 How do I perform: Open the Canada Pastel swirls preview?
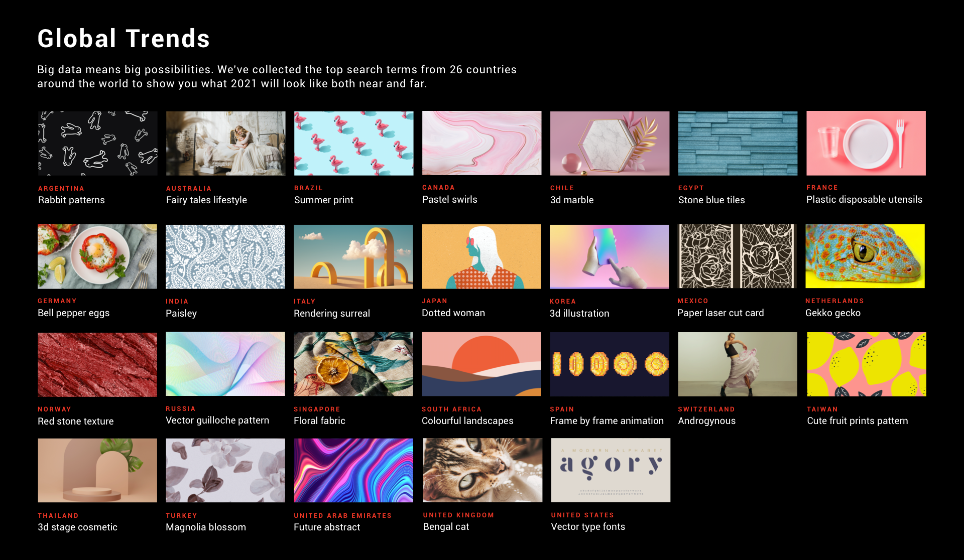[x=481, y=143]
